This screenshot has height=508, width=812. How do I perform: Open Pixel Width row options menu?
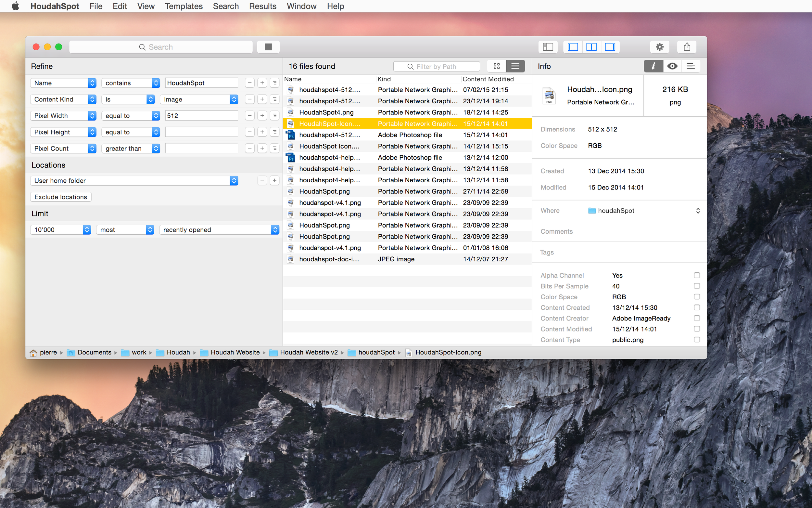(274, 116)
